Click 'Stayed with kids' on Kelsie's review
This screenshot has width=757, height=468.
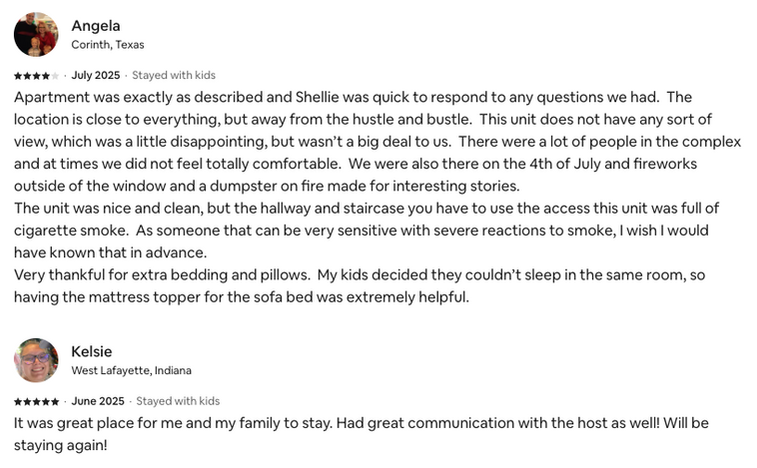click(178, 402)
